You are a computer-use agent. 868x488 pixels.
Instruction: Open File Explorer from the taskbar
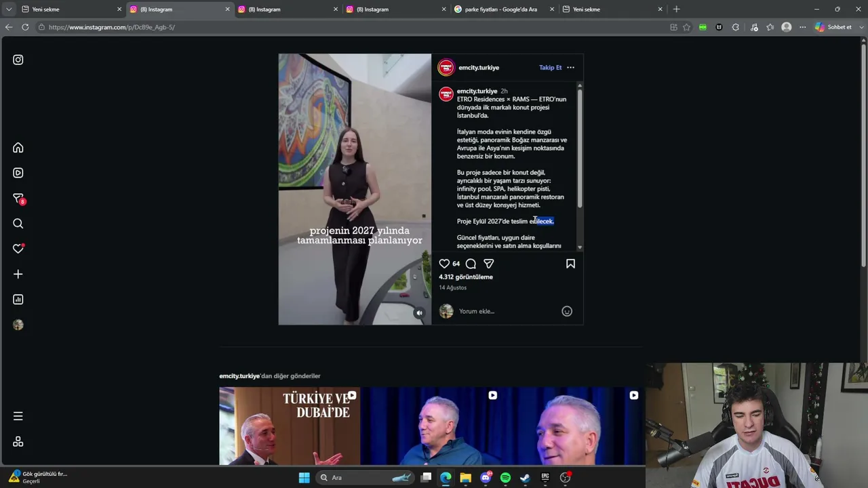click(x=466, y=478)
